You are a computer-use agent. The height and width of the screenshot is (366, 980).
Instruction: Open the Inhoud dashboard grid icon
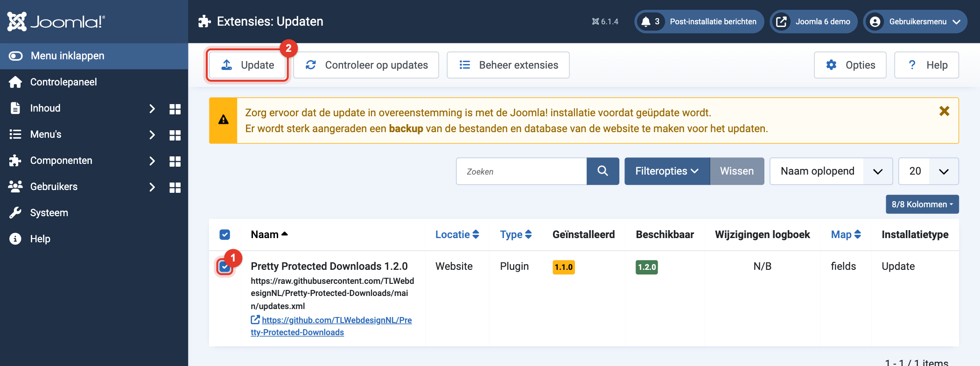(x=175, y=109)
